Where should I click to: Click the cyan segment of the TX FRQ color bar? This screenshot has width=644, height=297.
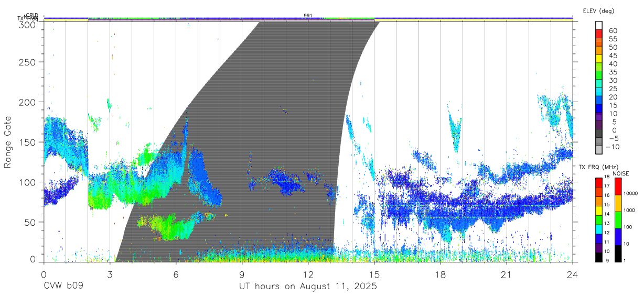coord(598,228)
